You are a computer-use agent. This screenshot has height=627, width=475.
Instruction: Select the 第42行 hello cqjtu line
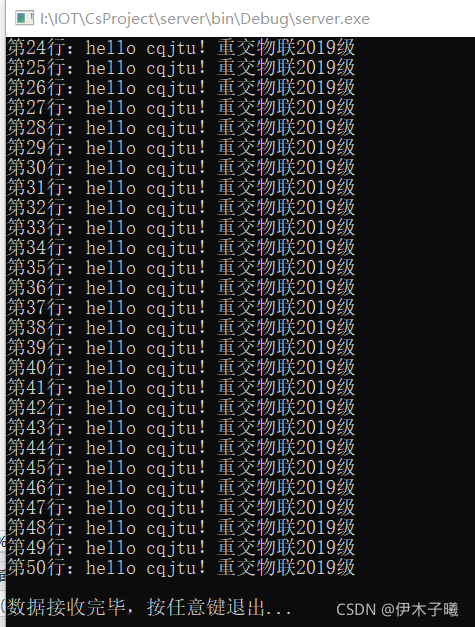pos(181,408)
